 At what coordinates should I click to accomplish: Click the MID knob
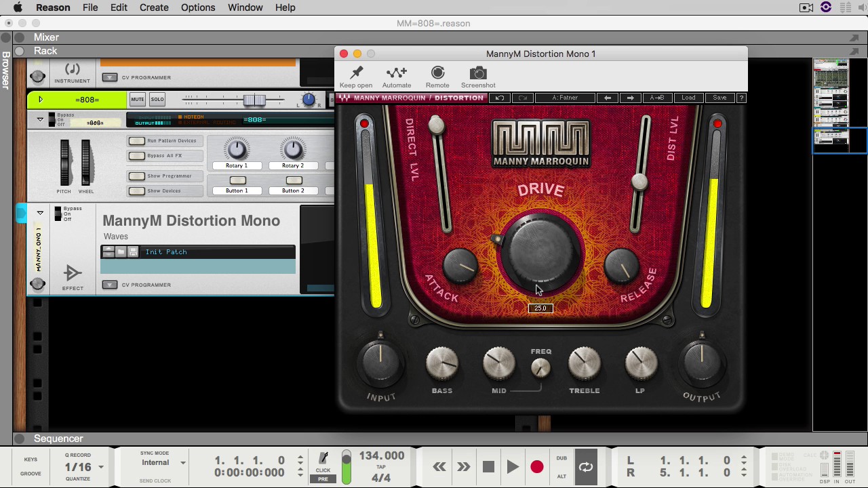click(498, 364)
